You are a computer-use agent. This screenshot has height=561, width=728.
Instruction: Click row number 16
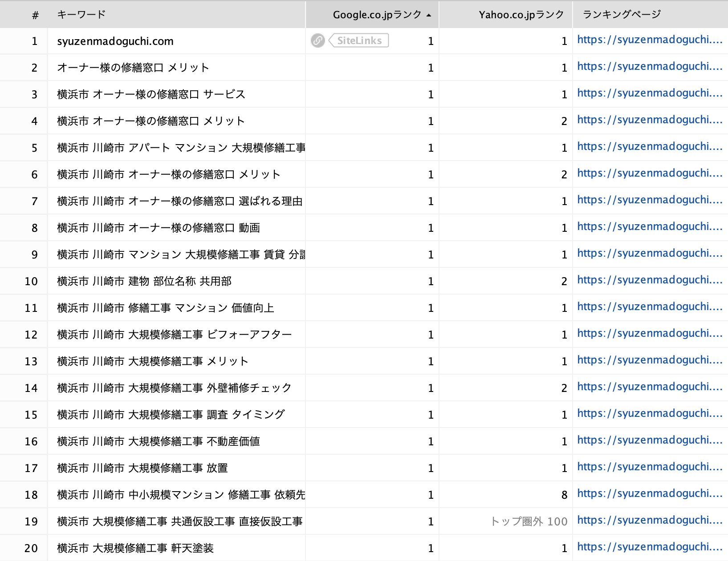[31, 441]
